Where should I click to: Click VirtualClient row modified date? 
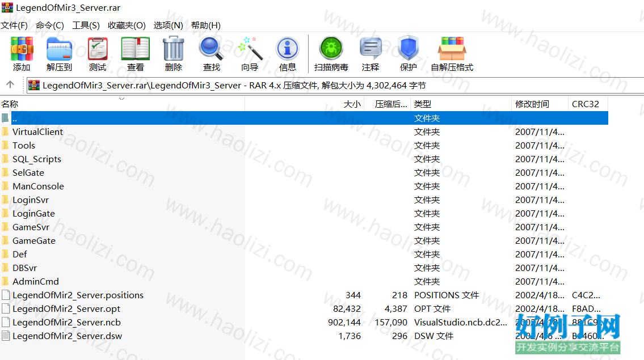(x=540, y=132)
